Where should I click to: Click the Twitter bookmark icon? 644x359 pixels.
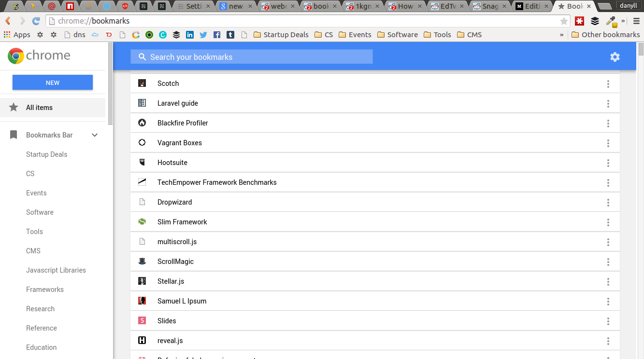pos(203,35)
